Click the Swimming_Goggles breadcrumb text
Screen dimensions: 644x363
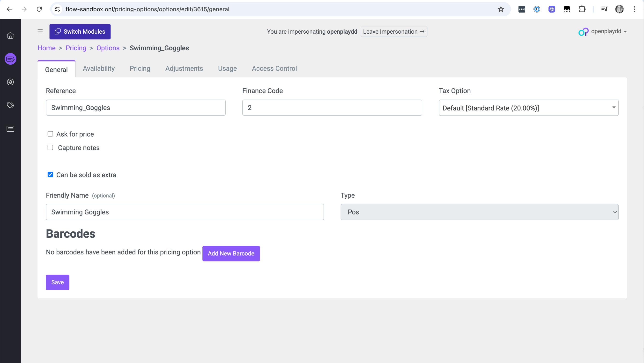(159, 48)
